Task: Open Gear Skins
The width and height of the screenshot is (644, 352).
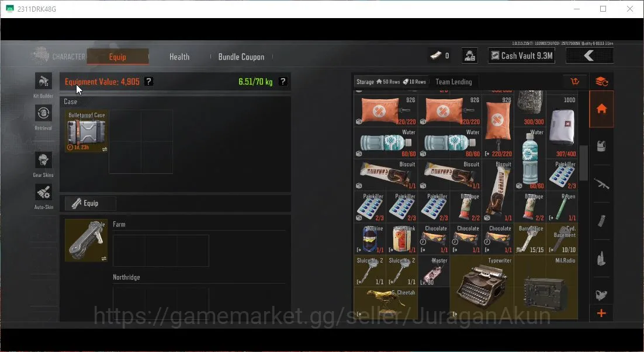Action: pos(43,164)
